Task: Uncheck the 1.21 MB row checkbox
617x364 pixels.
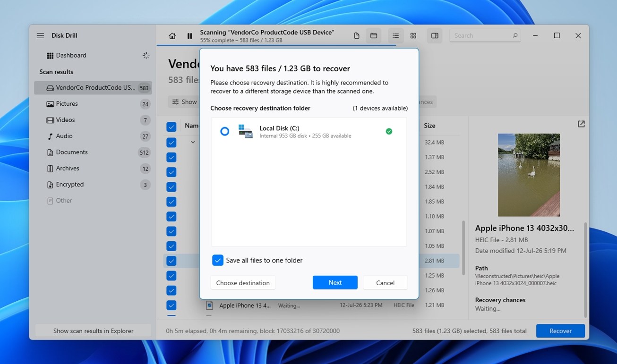Action: pyautogui.click(x=171, y=305)
